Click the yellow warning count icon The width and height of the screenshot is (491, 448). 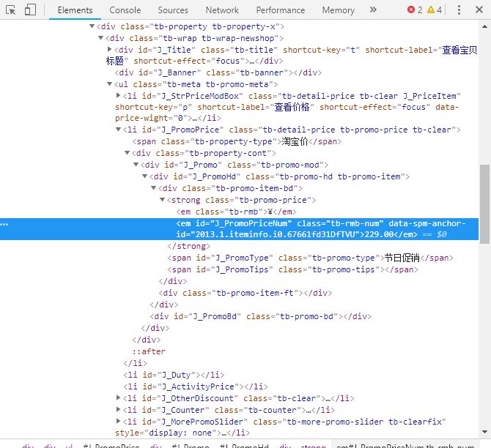431,10
